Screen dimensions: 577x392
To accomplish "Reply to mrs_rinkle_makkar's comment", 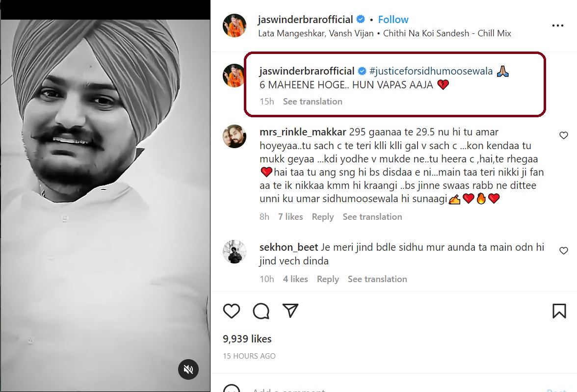I will pos(323,217).
